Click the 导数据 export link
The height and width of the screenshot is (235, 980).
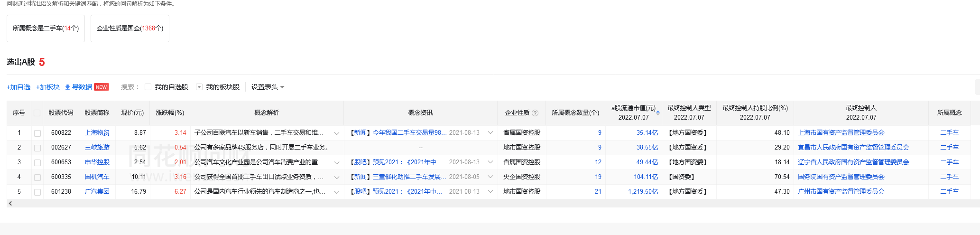click(x=82, y=87)
